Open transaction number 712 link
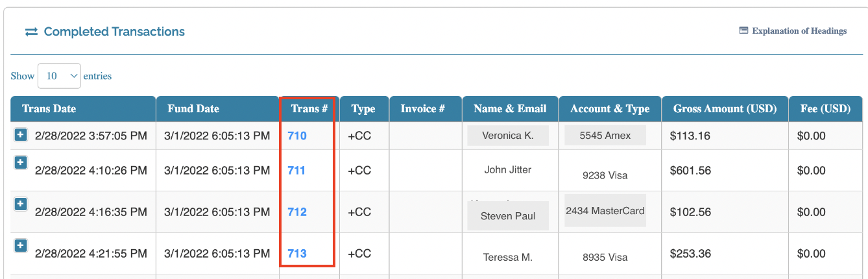868x279 pixels. click(297, 212)
